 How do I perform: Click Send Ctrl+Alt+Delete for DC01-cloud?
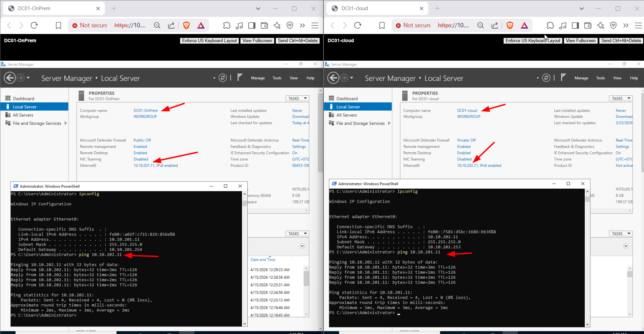[621, 40]
